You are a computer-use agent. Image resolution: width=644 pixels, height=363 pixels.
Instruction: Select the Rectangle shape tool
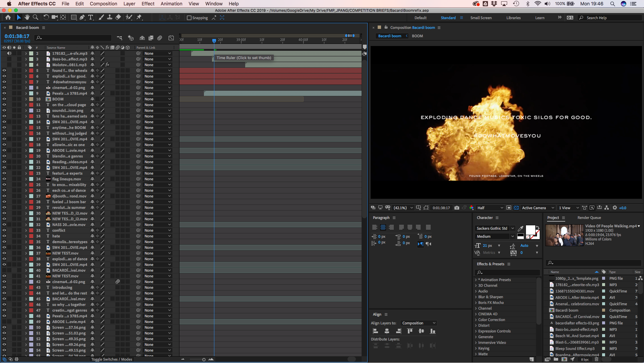tap(74, 17)
